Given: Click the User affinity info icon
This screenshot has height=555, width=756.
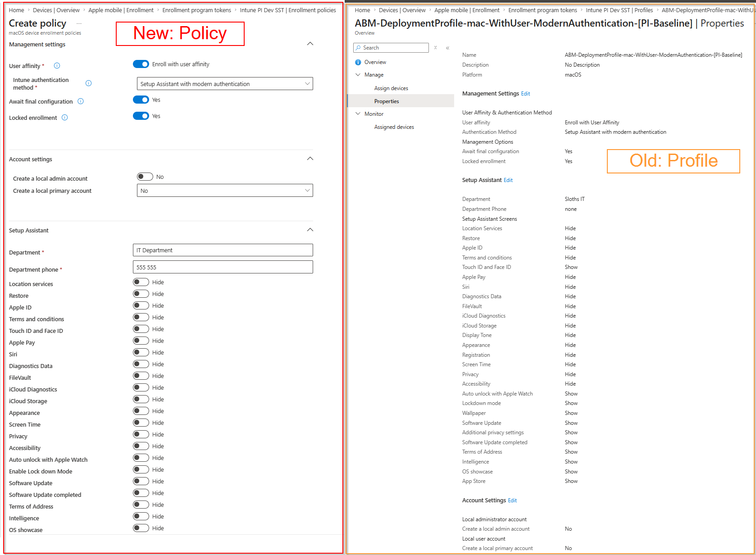Looking at the screenshot, I should (x=57, y=66).
